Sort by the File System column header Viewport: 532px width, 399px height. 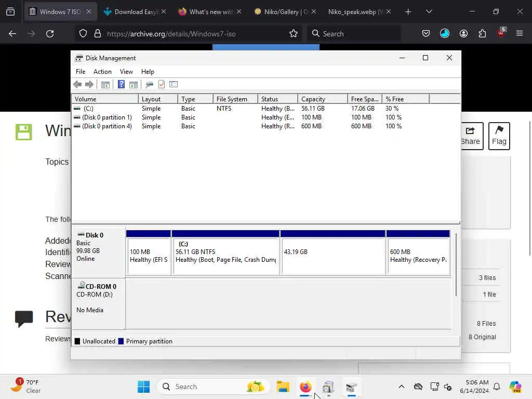(x=235, y=99)
